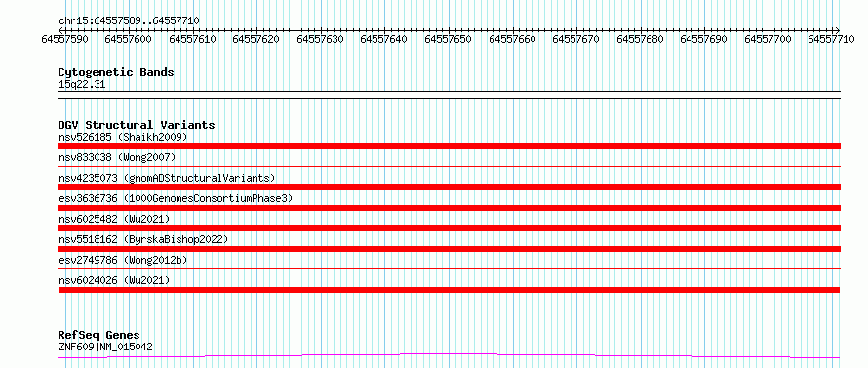This screenshot has height=368, width=868.
Task: Click the chr15:64557589..64557710 region label
Action: [x=129, y=20]
